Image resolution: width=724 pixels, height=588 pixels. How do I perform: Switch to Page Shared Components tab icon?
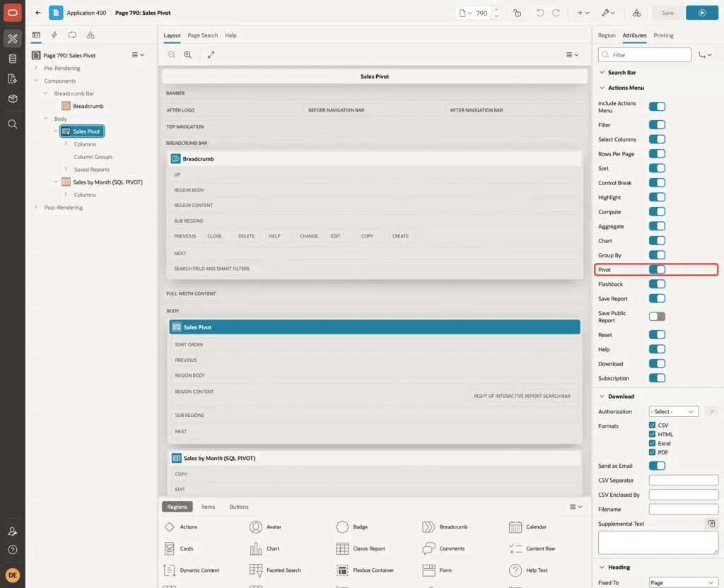coord(90,35)
